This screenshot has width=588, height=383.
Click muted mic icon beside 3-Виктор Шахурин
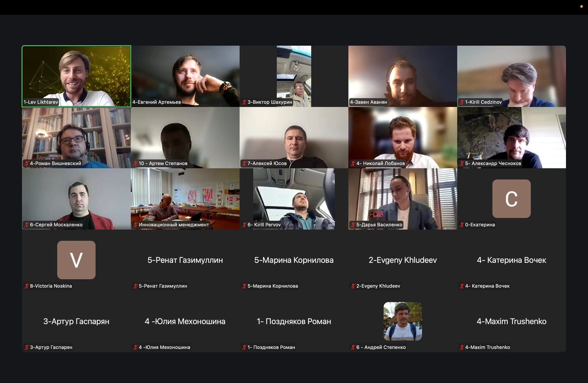pos(244,102)
